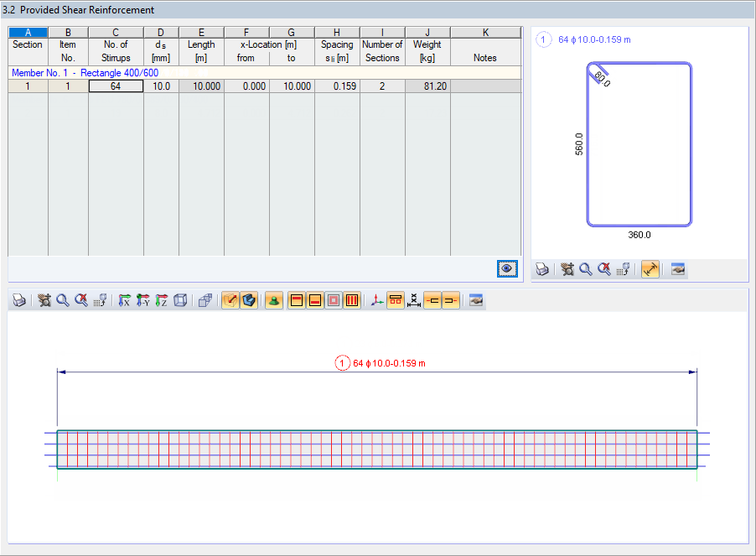Click blue stirrup label in cross-section panel

coord(594,39)
